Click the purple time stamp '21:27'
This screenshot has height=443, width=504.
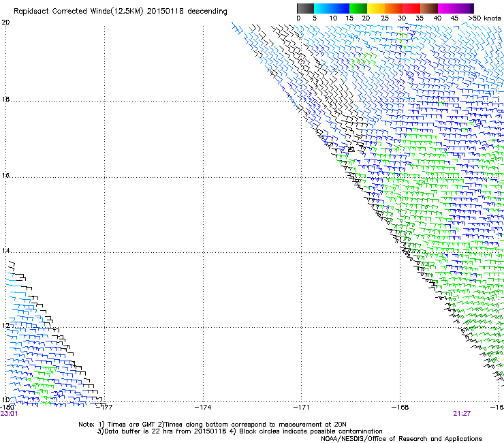tap(462, 414)
